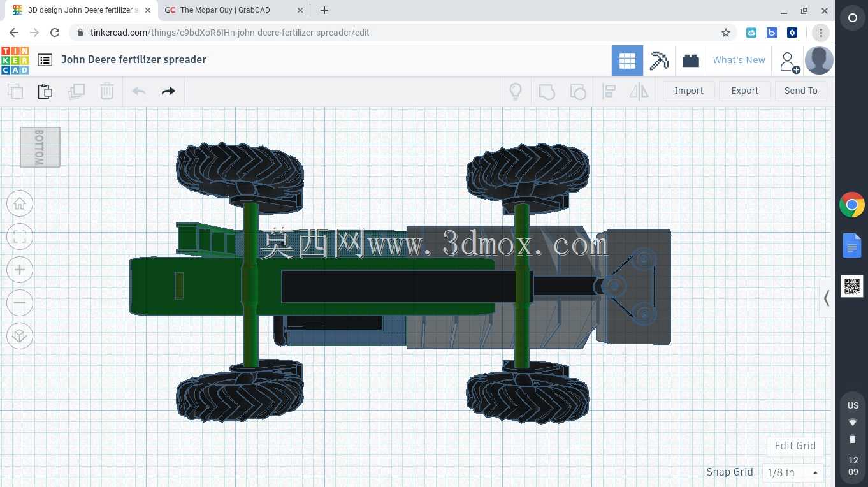Click the Import button
This screenshot has width=868, height=487.
coord(689,91)
